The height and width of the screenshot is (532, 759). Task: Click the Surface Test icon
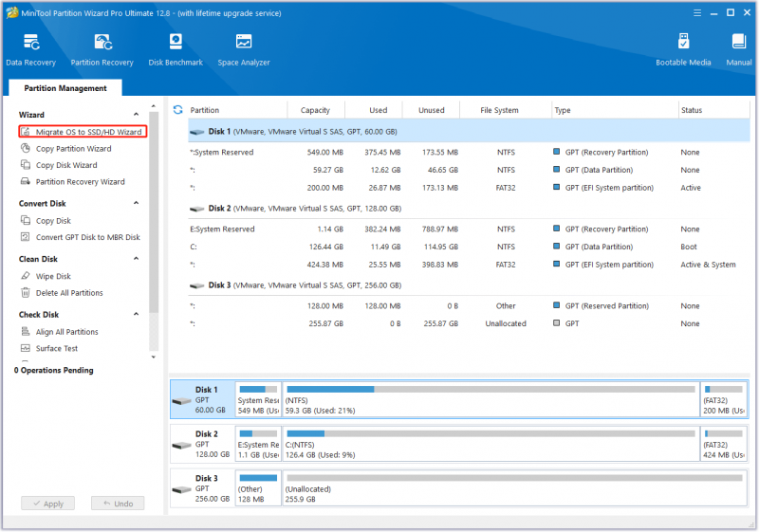[26, 348]
